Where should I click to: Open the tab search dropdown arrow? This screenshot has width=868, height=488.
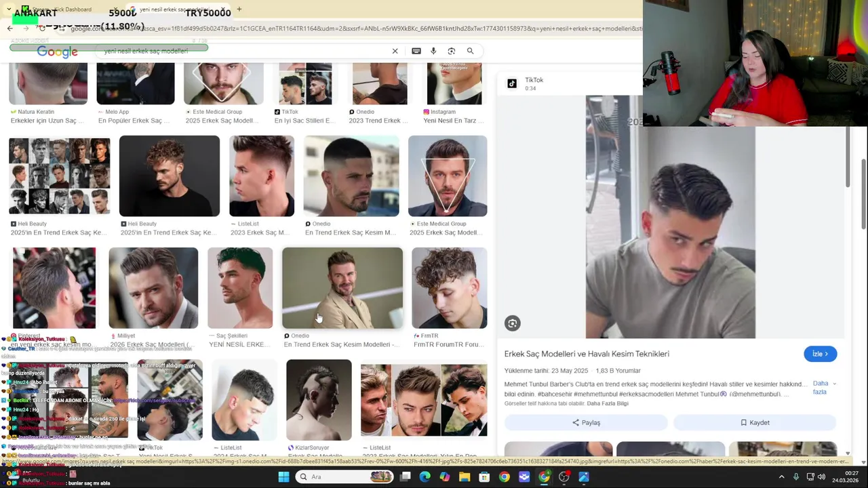pos(9,9)
